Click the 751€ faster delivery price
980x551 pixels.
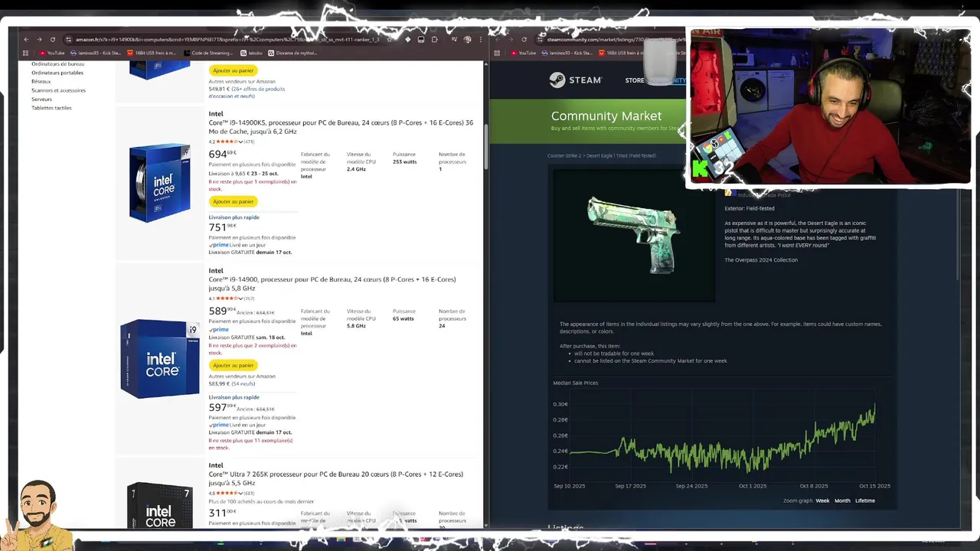point(222,227)
